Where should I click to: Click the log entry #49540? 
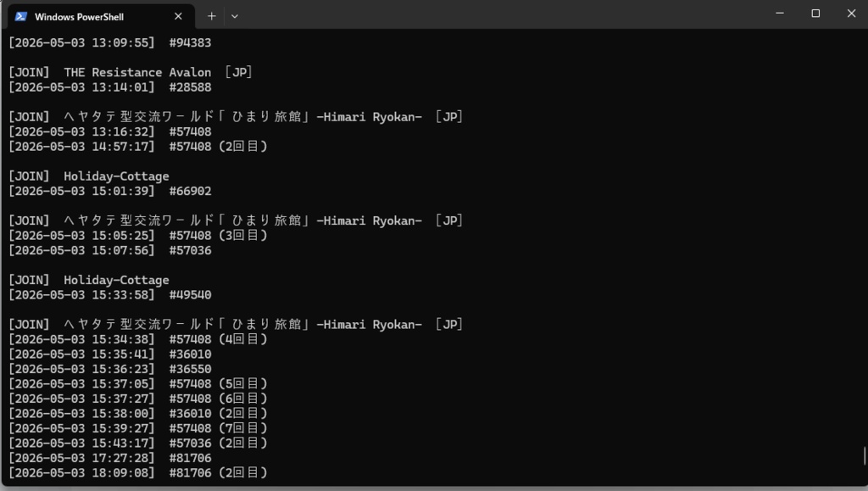(109, 295)
